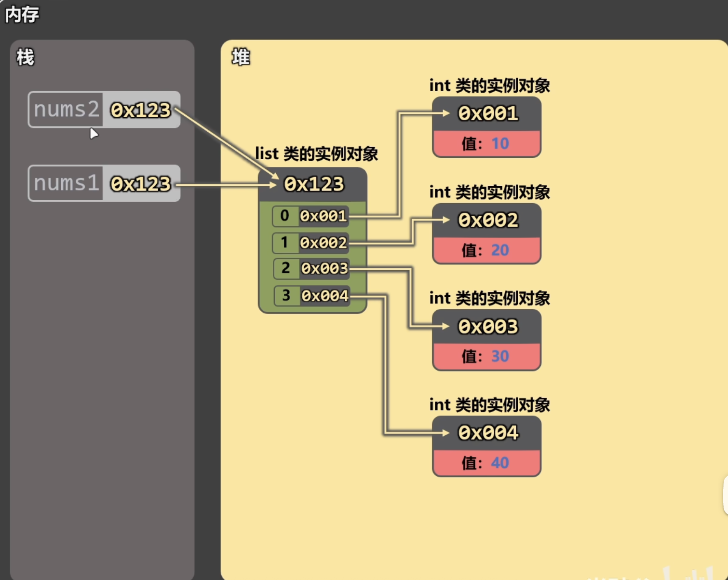Click the list object's 0x123 header
The image size is (728, 580).
point(313,184)
